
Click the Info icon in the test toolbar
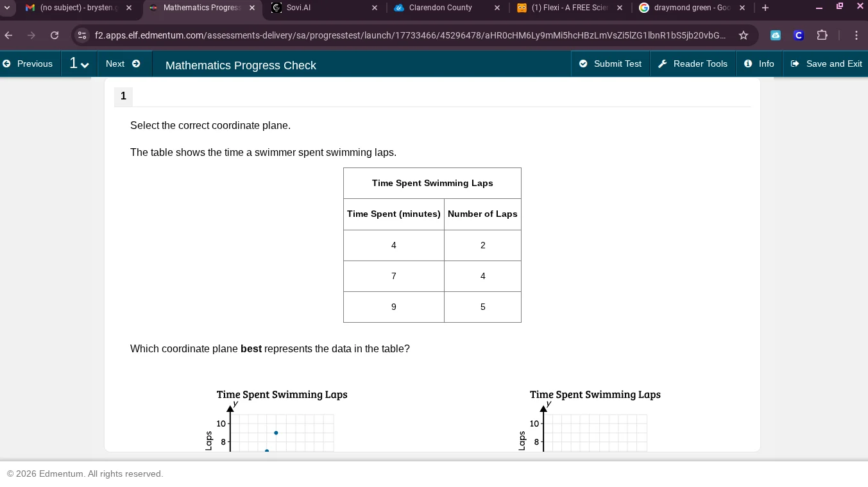coord(748,64)
